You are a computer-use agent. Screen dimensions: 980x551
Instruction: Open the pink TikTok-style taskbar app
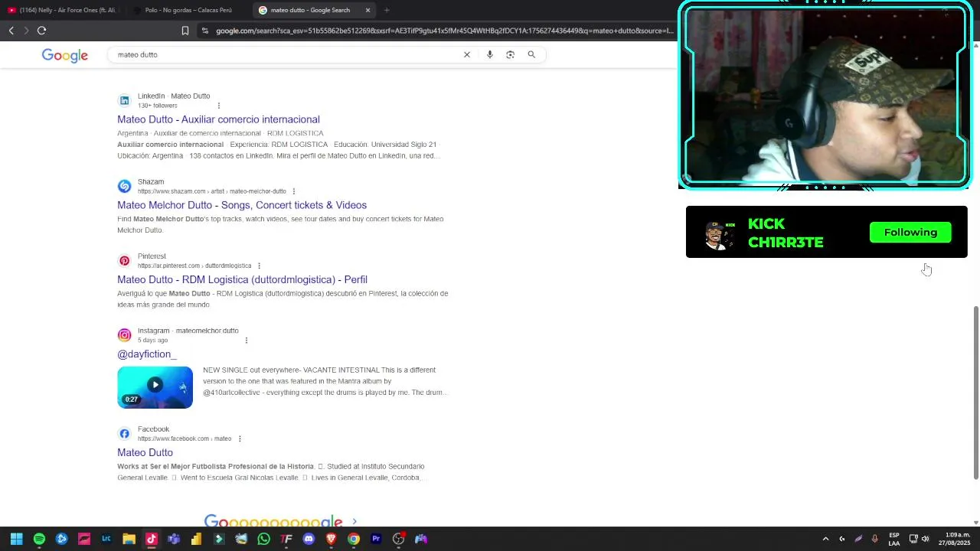click(x=152, y=539)
